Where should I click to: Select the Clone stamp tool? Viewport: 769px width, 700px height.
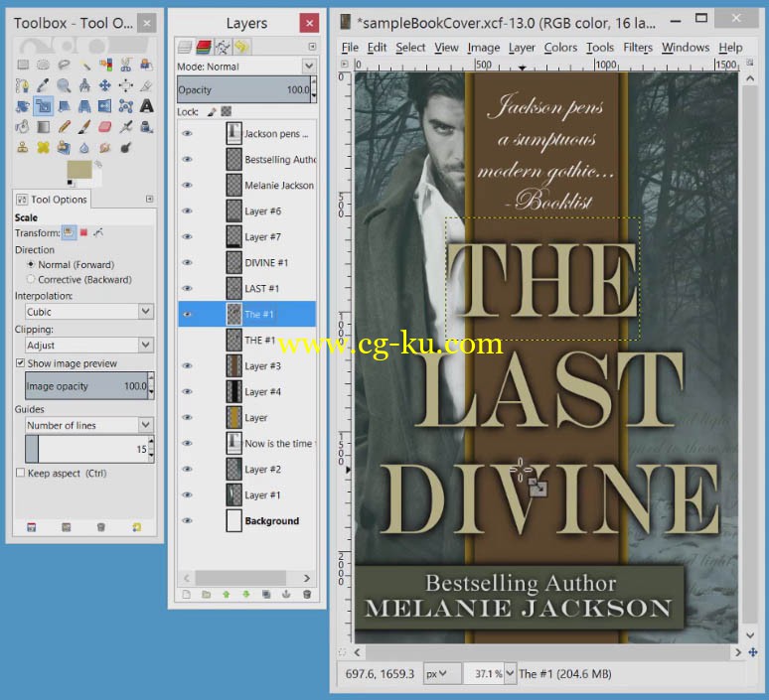(23, 147)
